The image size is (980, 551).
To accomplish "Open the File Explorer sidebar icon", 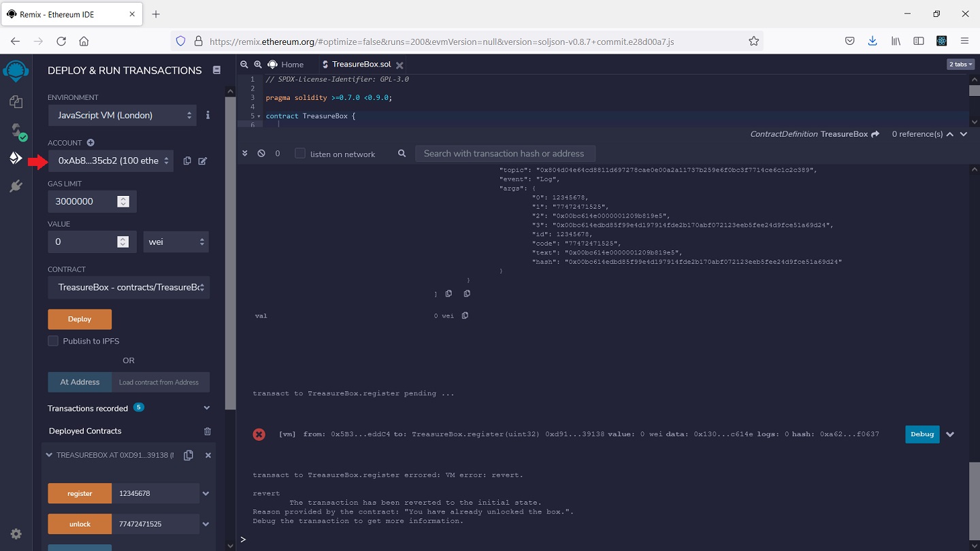I will pyautogui.click(x=16, y=102).
